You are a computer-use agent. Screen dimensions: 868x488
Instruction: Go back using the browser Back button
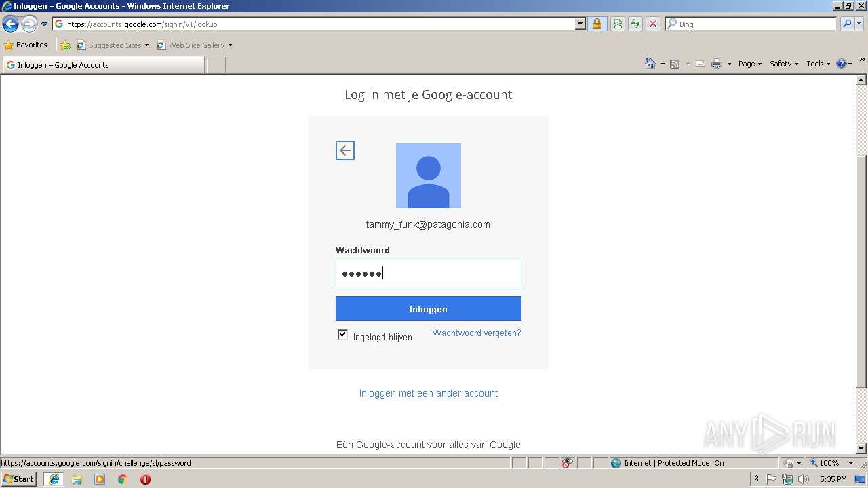tap(11, 24)
